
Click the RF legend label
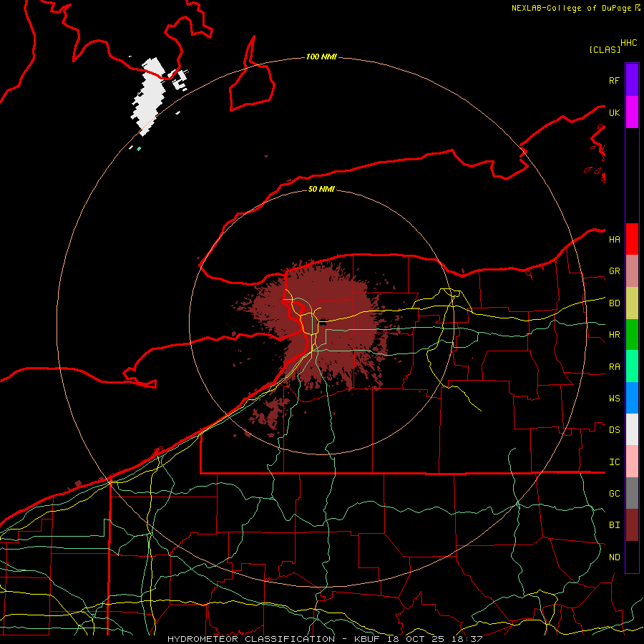pos(615,80)
